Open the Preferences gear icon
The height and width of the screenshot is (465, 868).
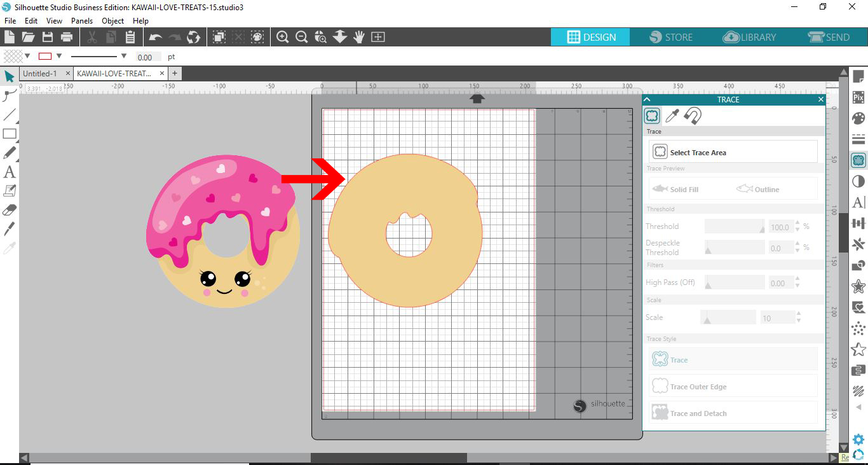pos(858,440)
